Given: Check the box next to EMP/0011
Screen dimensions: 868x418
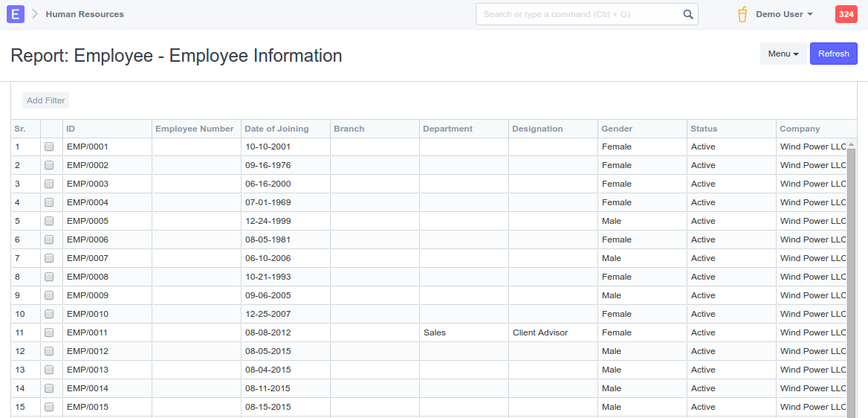Looking at the screenshot, I should point(49,333).
